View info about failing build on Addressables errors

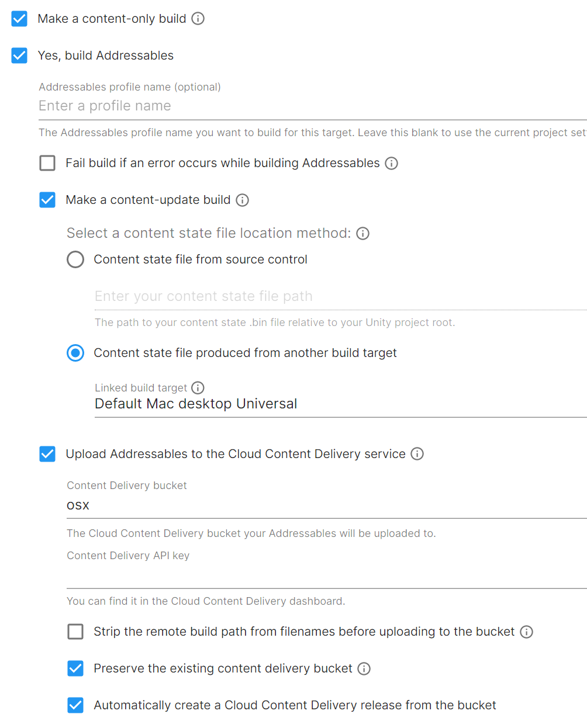391,163
